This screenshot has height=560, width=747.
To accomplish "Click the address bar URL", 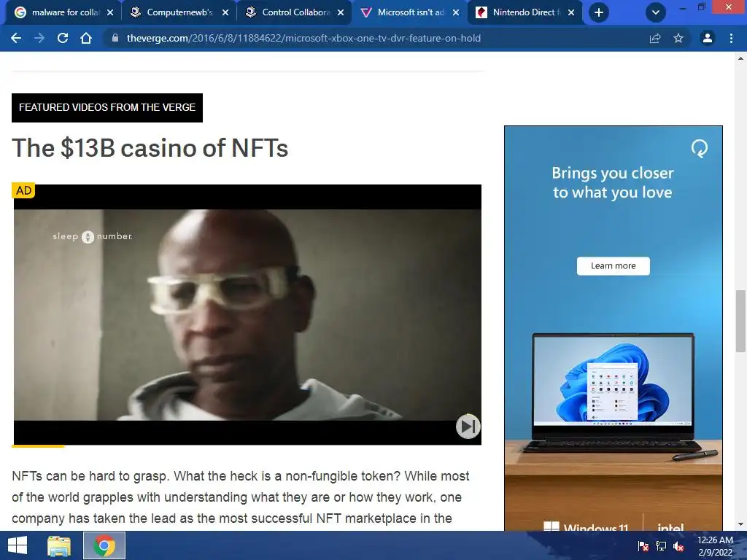I will (303, 38).
